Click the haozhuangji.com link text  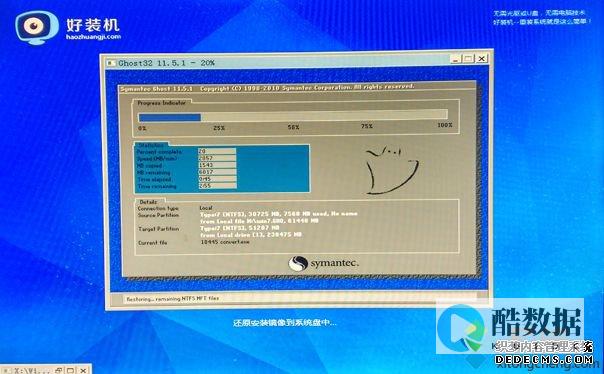[x=94, y=37]
